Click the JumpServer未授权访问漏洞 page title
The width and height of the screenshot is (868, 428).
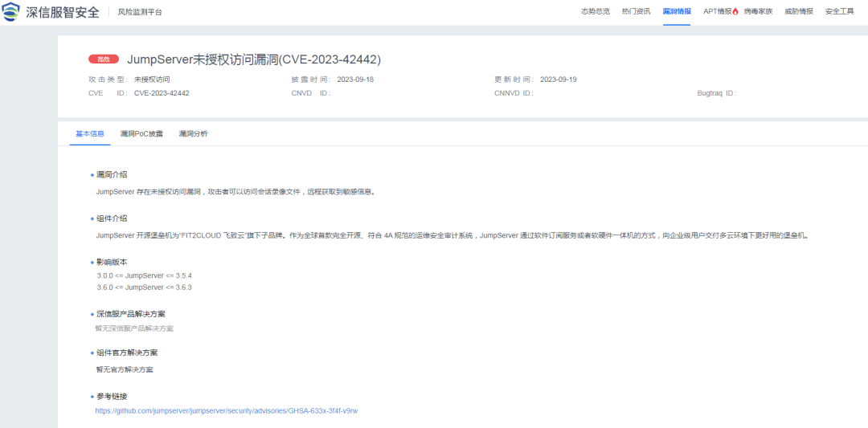click(254, 59)
